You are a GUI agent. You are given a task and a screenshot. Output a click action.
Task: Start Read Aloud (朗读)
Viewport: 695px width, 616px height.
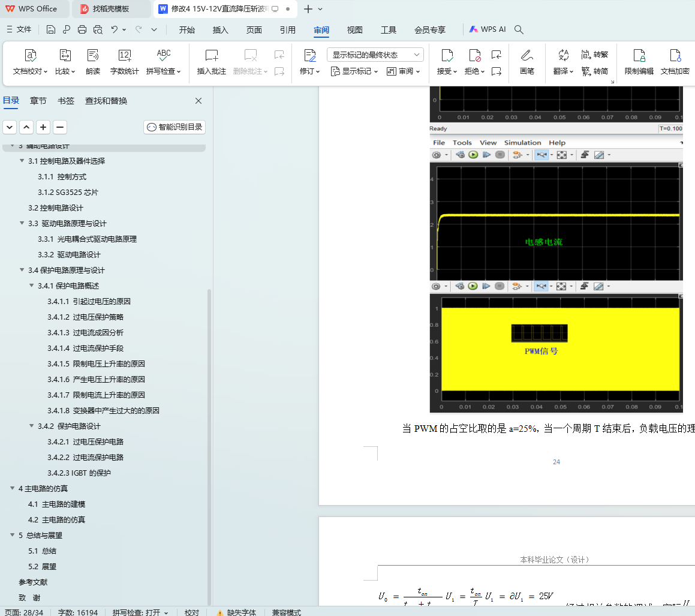point(92,62)
